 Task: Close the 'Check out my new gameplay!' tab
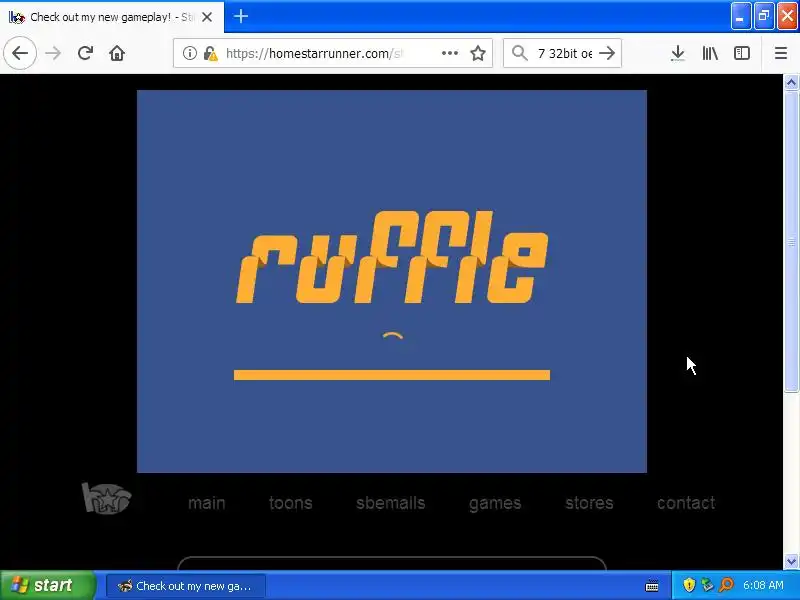tap(207, 17)
